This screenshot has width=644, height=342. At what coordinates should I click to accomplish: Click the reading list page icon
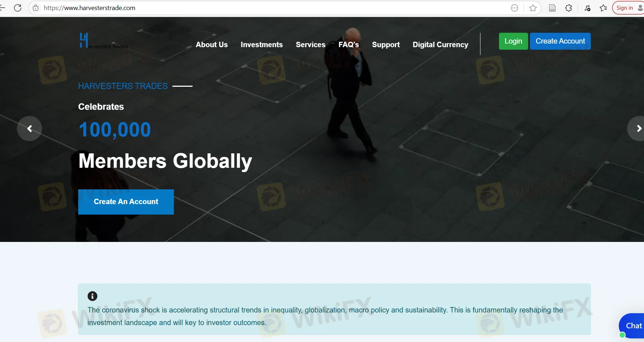(x=552, y=8)
